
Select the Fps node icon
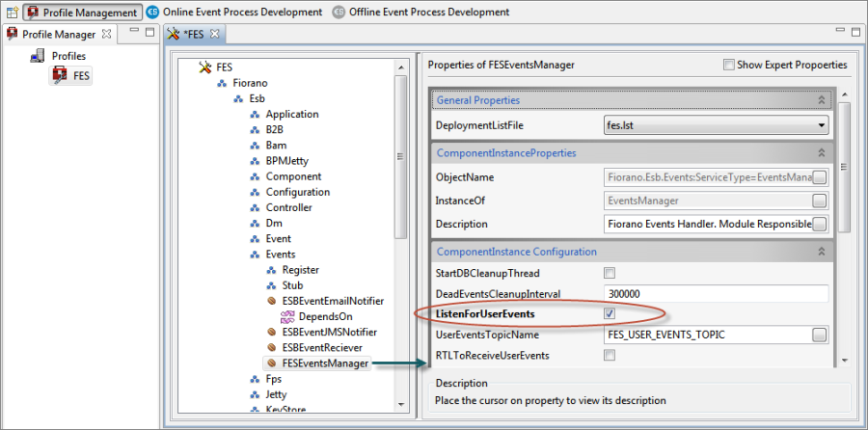(255, 379)
